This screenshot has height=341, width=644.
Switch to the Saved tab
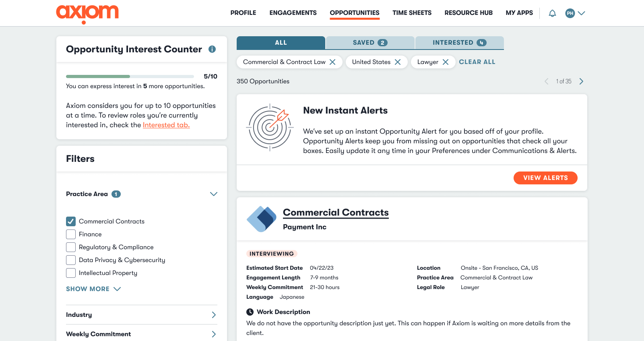pyautogui.click(x=370, y=43)
